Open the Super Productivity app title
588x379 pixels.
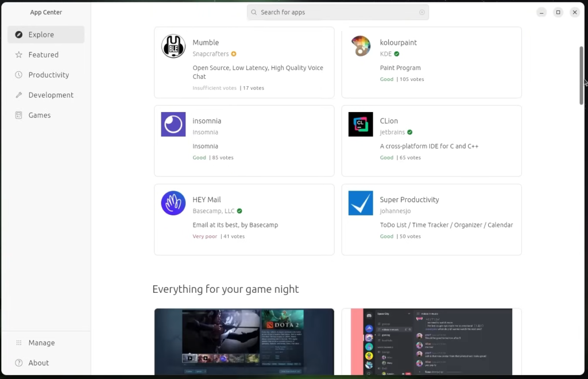[x=409, y=199]
